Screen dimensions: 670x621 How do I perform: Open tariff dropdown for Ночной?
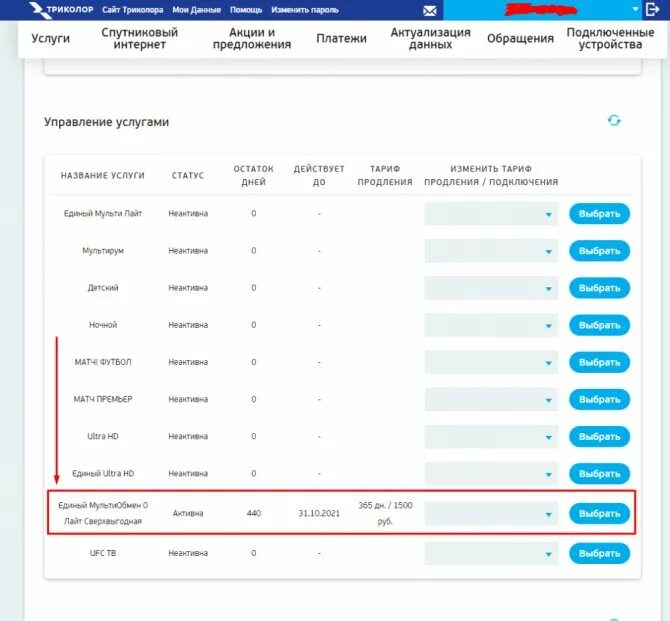point(491,325)
